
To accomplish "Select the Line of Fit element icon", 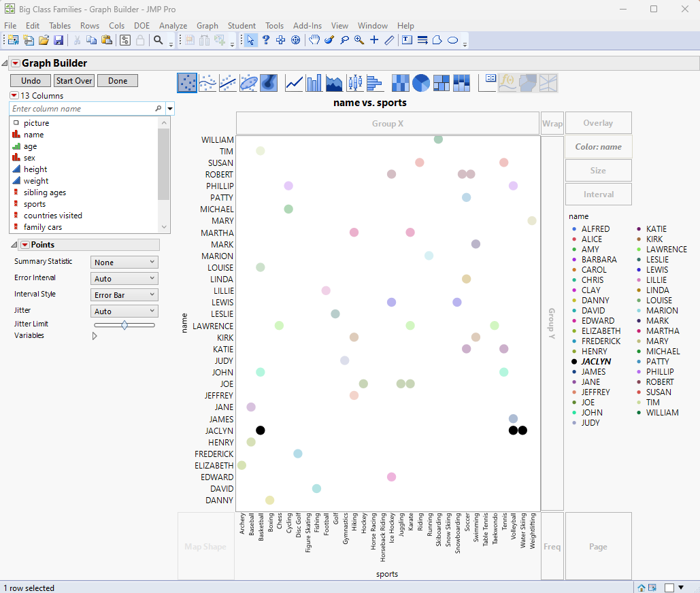I will point(228,83).
